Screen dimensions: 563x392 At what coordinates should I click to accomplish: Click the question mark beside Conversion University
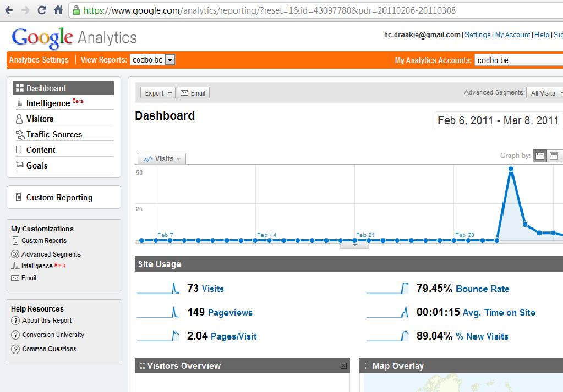tap(15, 335)
